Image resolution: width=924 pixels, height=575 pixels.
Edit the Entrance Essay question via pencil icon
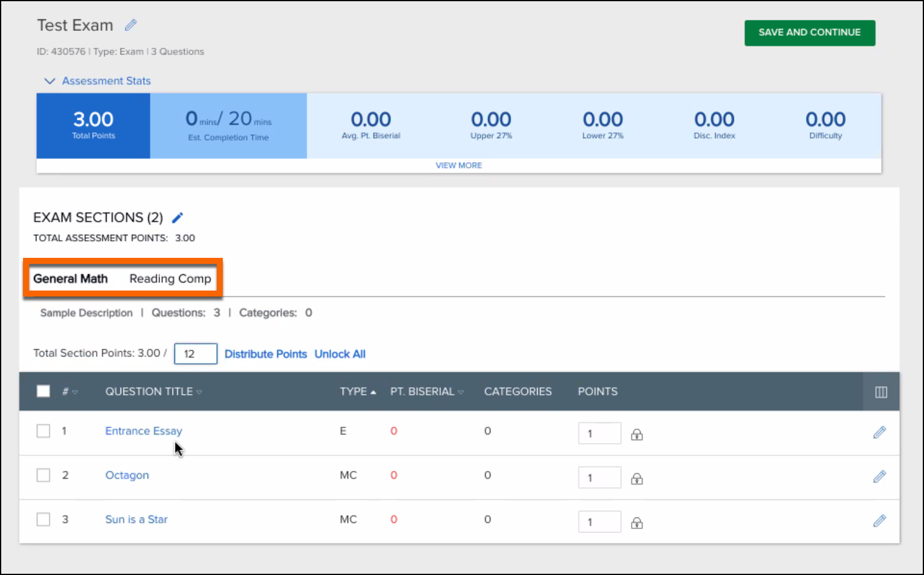[880, 432]
